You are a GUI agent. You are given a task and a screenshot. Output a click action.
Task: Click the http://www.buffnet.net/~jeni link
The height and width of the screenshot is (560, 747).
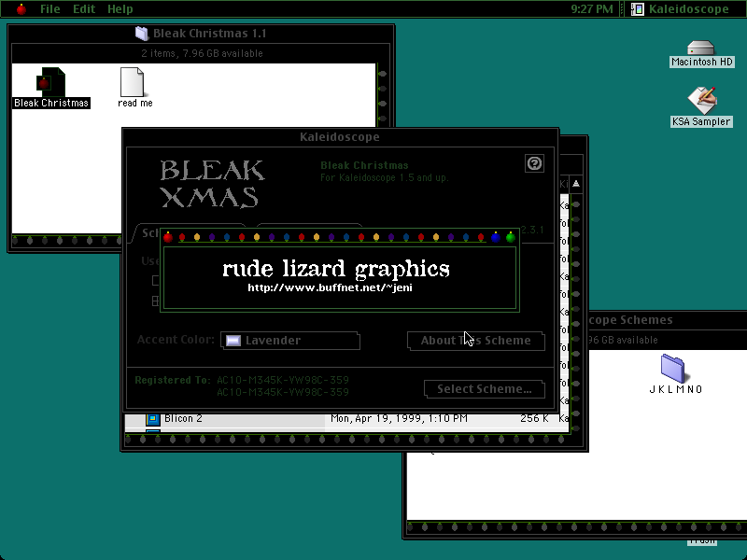click(331, 287)
